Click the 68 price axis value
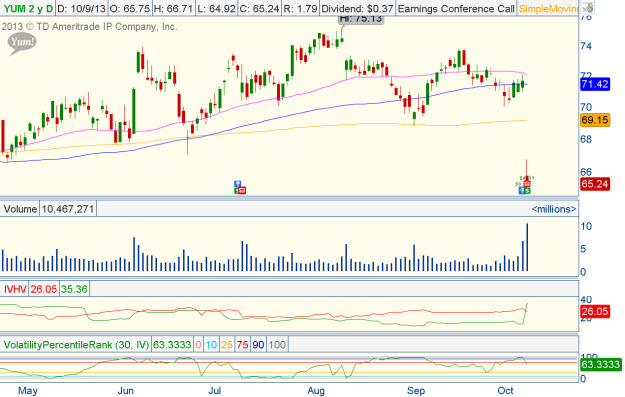 (586, 139)
